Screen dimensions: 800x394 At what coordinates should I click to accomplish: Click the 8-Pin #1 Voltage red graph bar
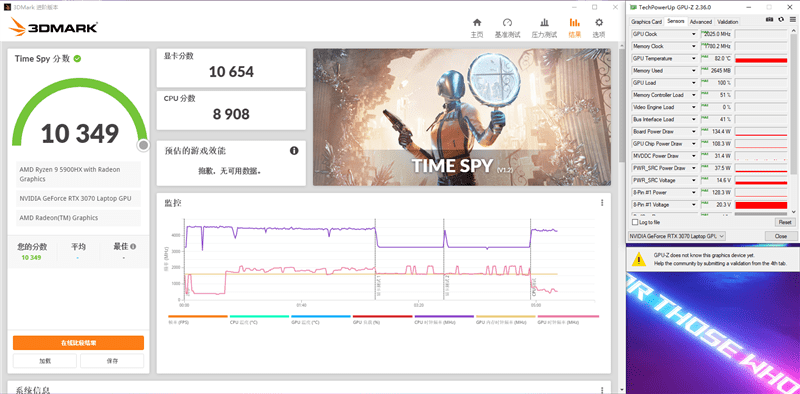[x=761, y=205]
